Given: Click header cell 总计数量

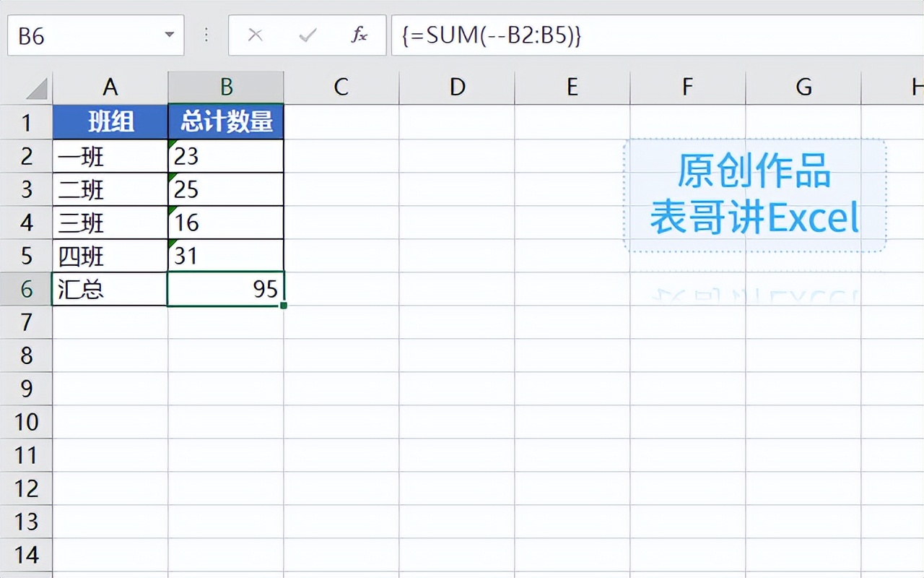Looking at the screenshot, I should (x=226, y=122).
